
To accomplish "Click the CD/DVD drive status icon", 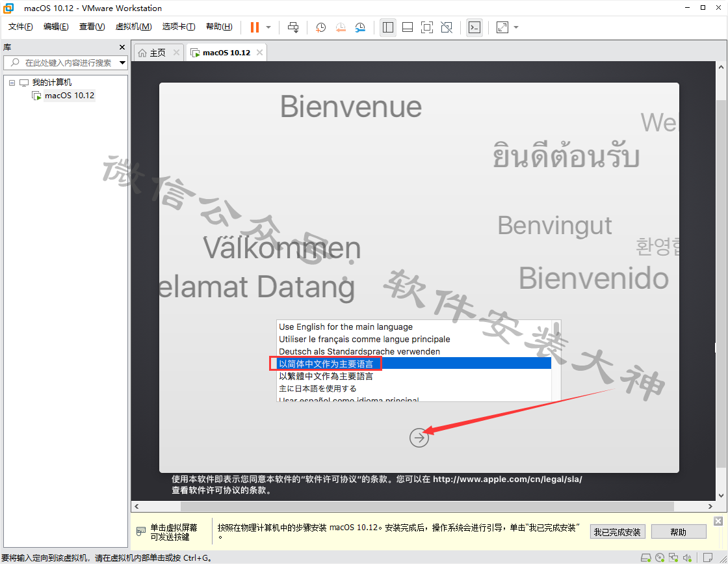I will 660,557.
